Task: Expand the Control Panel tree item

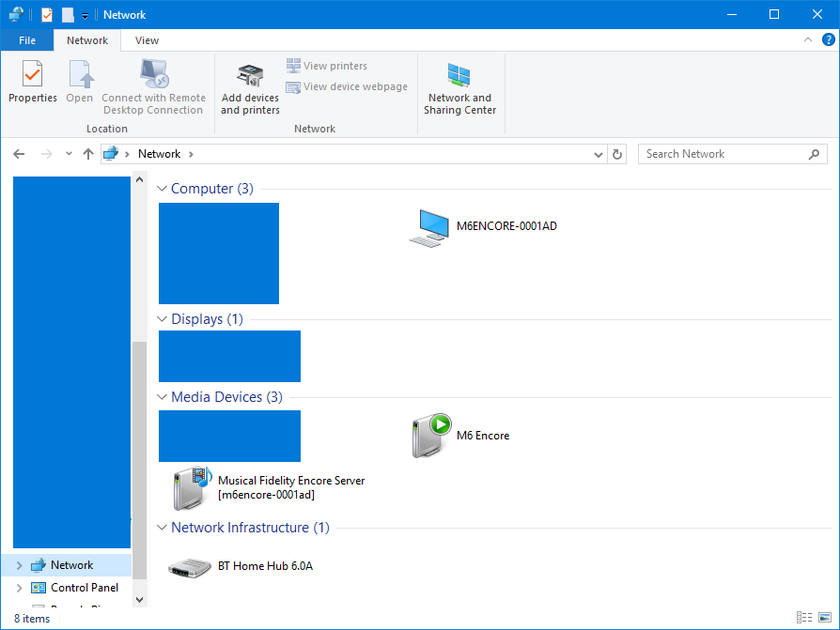Action: (19, 588)
